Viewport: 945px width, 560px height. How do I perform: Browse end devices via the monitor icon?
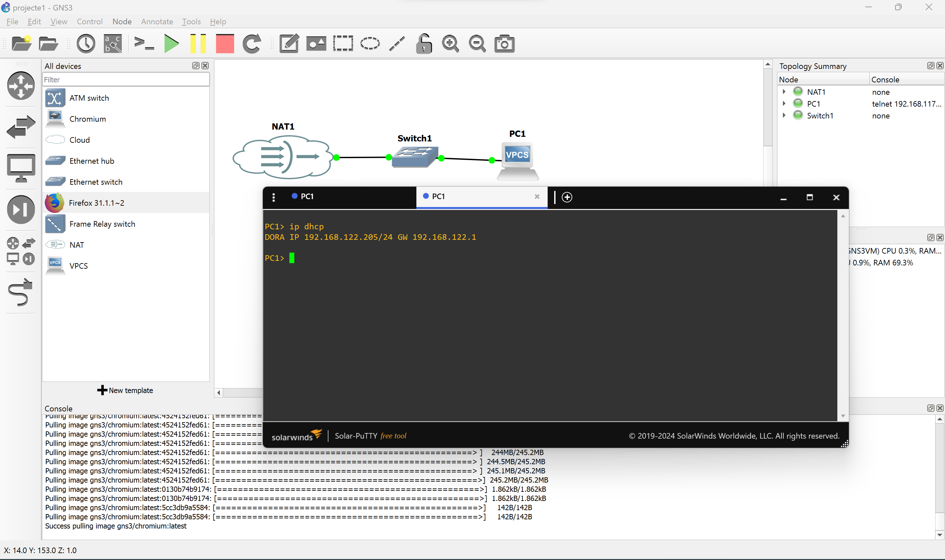click(20, 168)
